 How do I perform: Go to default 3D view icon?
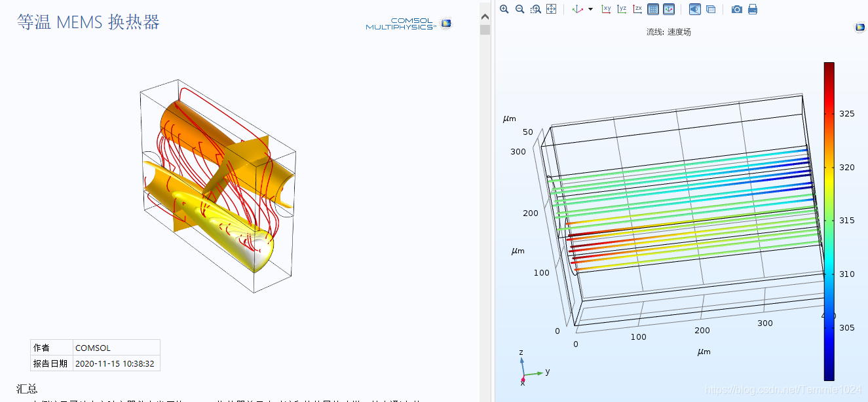578,9
